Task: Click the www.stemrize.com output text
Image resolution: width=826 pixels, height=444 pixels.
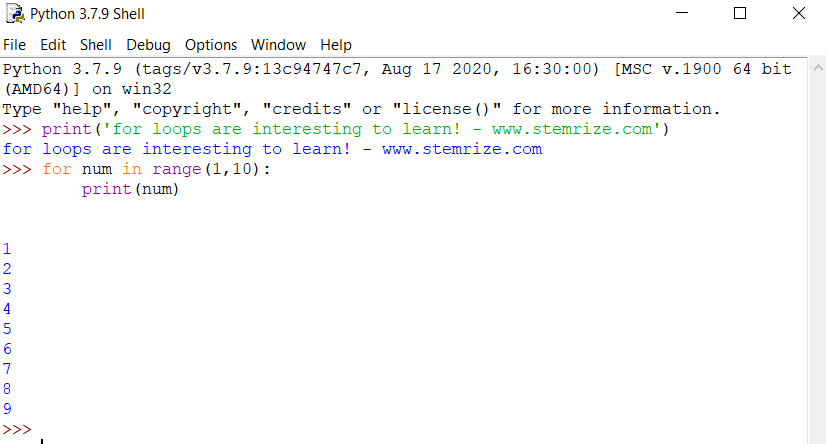Action: pos(461,149)
